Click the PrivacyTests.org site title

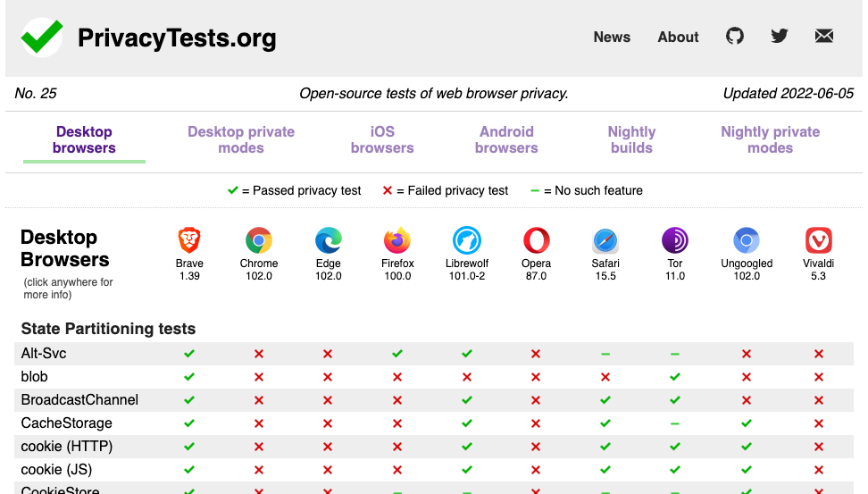[177, 38]
